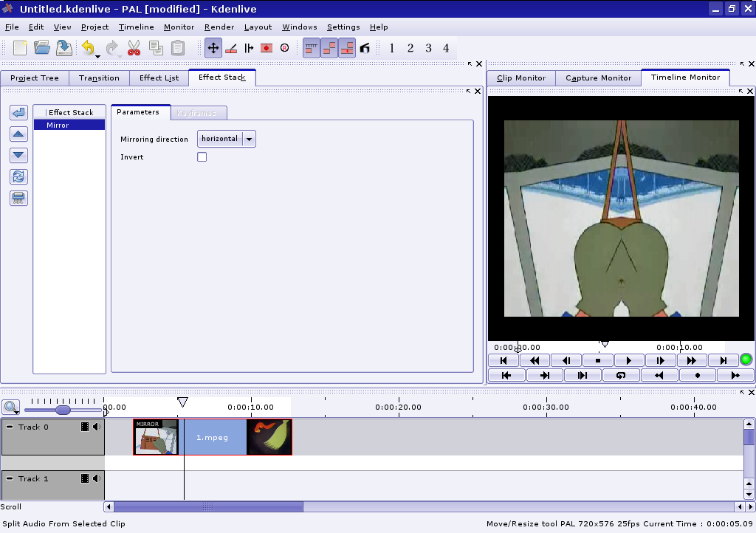Move Mirror effect up in stack
Viewport: 756px width, 533px height.
[x=19, y=134]
